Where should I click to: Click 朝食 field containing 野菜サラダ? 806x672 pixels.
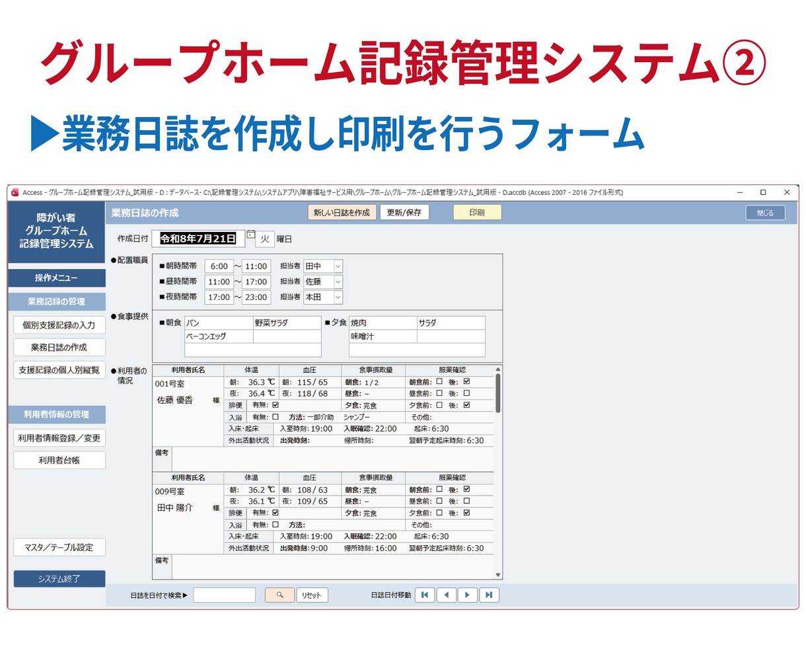(287, 322)
